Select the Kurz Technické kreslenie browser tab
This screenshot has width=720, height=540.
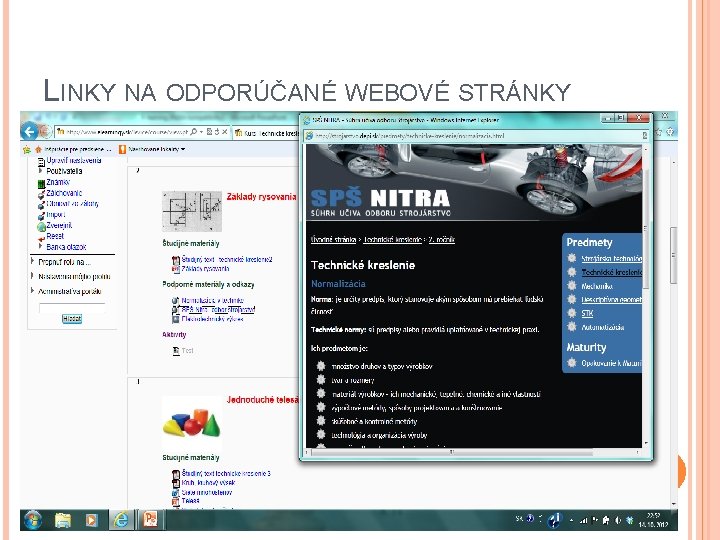click(266, 133)
